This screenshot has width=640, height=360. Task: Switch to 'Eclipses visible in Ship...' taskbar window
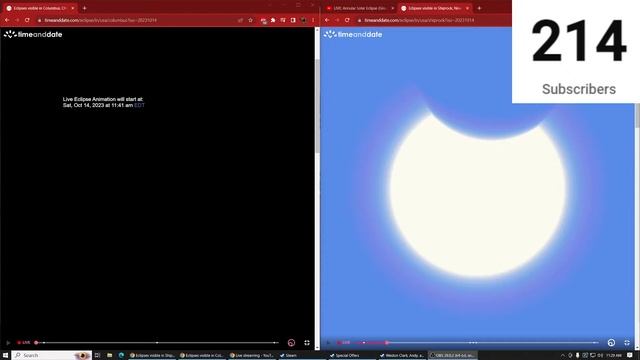(152, 356)
